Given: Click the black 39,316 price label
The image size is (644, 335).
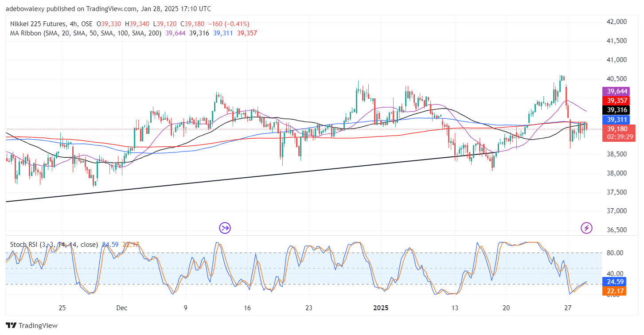Looking at the screenshot, I should click(617, 110).
